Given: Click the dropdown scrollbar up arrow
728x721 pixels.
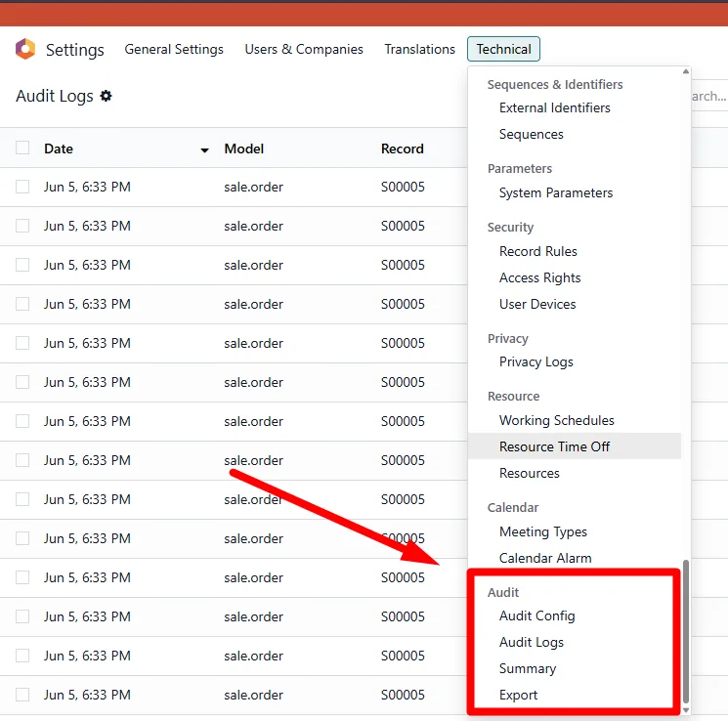Looking at the screenshot, I should coord(685,71).
